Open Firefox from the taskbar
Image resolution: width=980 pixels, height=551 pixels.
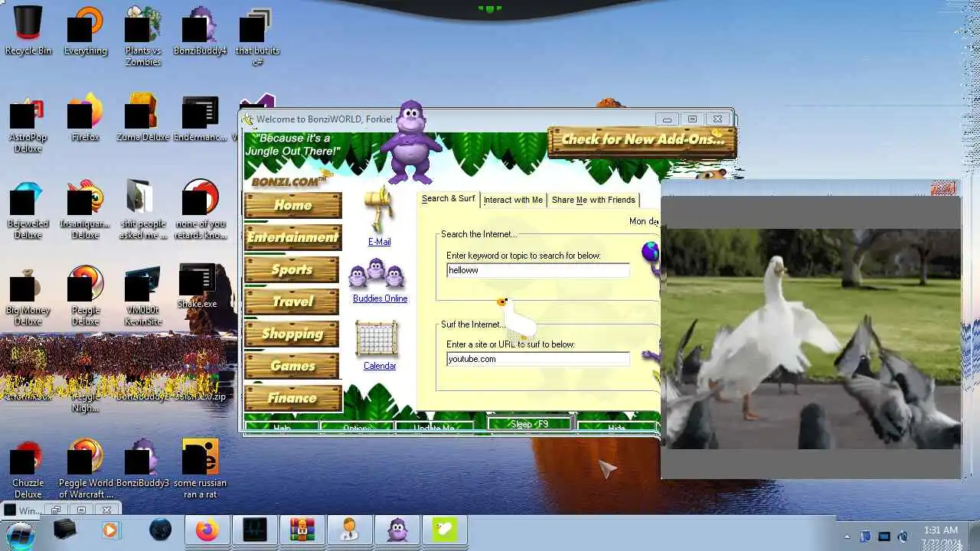coord(207,530)
